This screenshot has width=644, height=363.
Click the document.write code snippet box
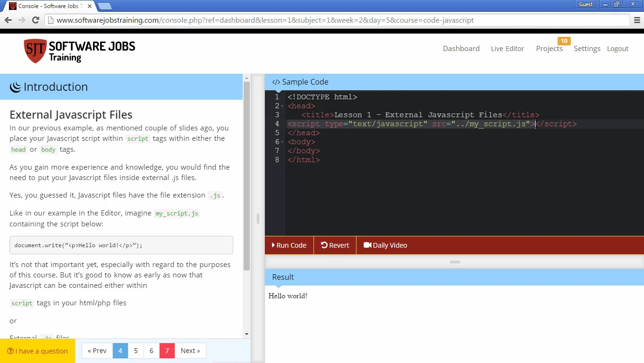(121, 245)
